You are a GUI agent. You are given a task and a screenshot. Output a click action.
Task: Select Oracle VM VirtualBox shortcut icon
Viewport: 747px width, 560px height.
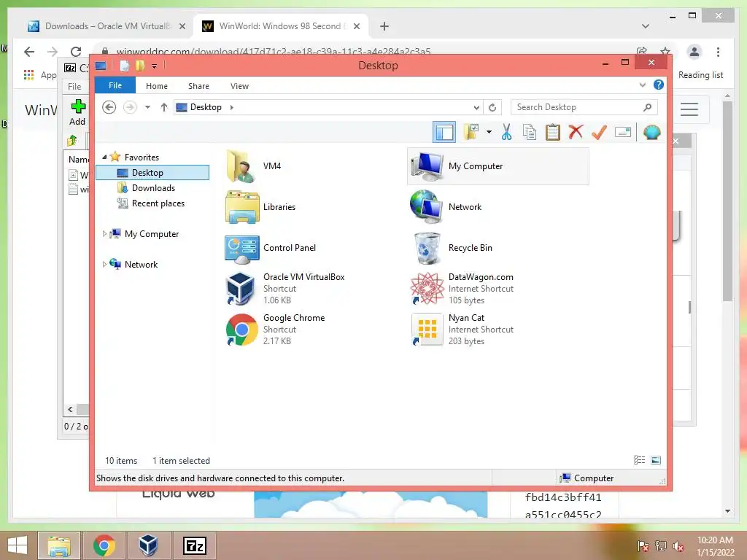point(241,289)
